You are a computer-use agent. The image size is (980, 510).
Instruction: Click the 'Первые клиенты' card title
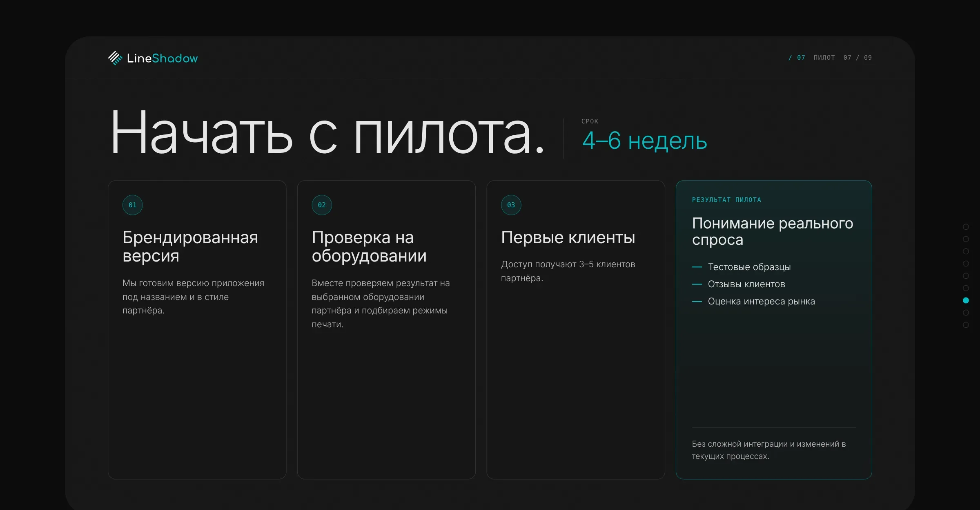click(x=568, y=237)
